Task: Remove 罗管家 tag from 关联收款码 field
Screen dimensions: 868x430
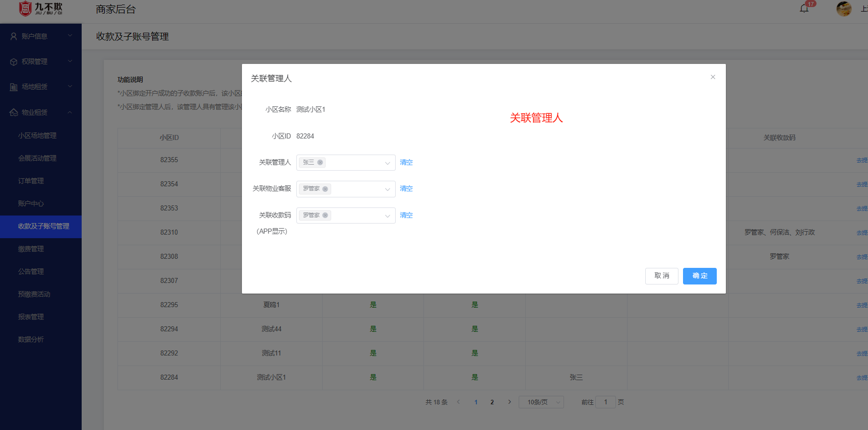Action: point(325,216)
